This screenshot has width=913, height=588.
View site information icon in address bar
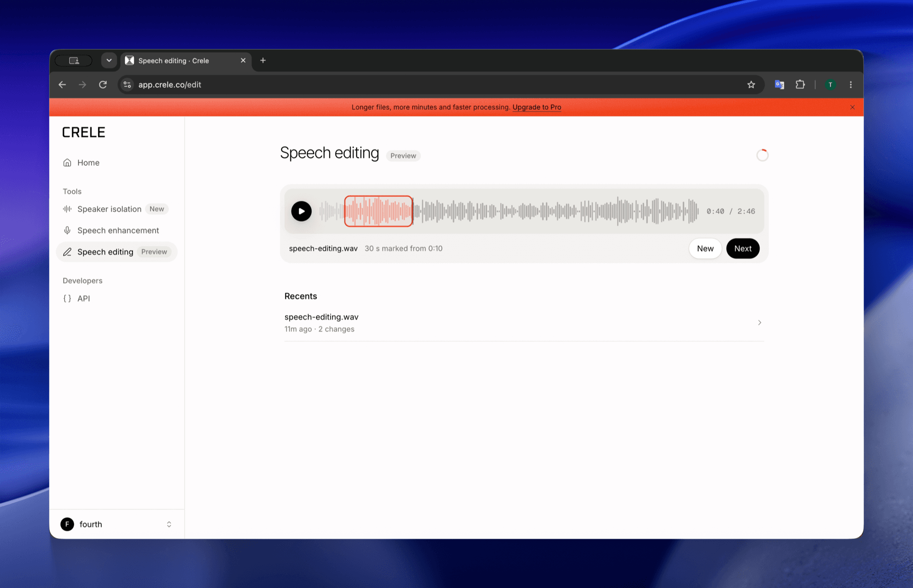click(127, 85)
